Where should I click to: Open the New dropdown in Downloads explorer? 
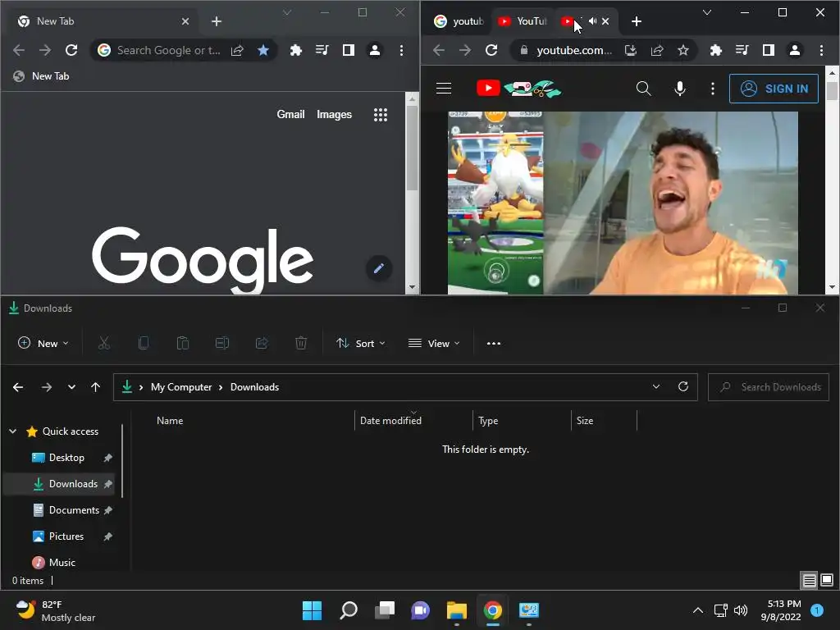43,344
